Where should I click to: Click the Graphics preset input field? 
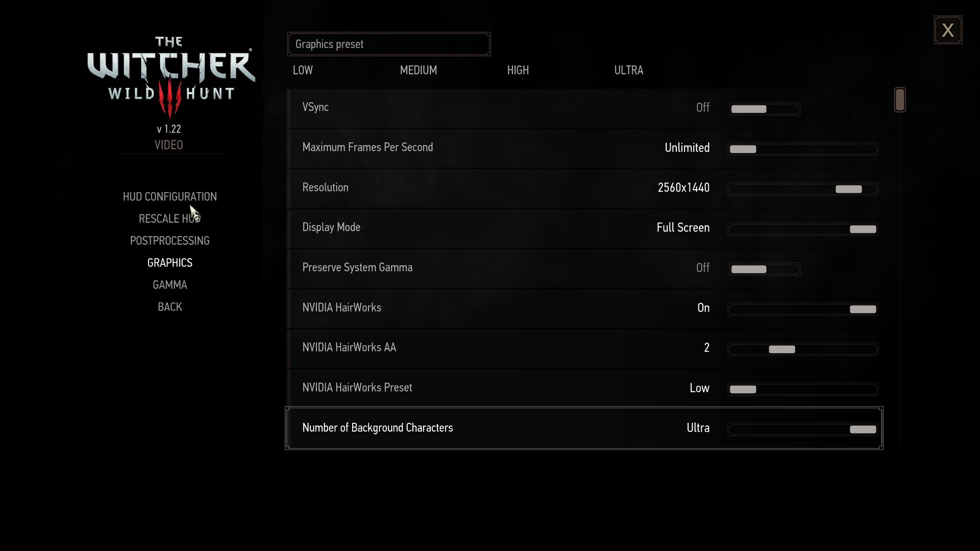click(388, 44)
